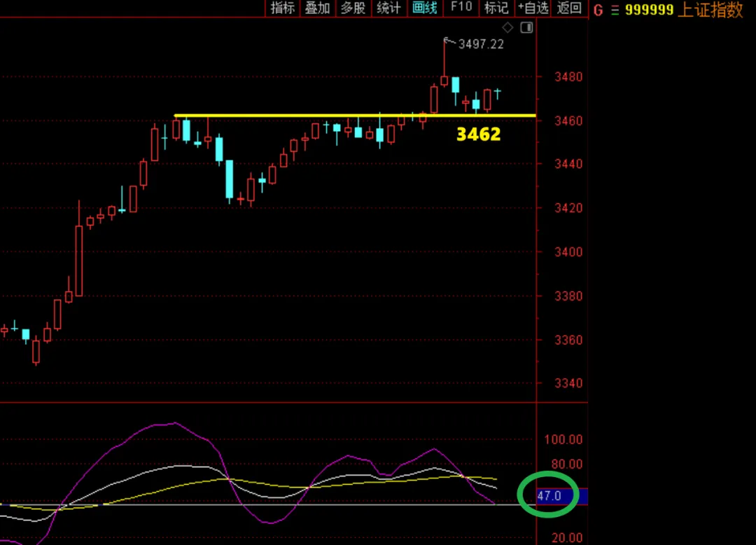This screenshot has width=756, height=545.
Task: Select the yellow 3462 annotation text
Action: click(478, 134)
